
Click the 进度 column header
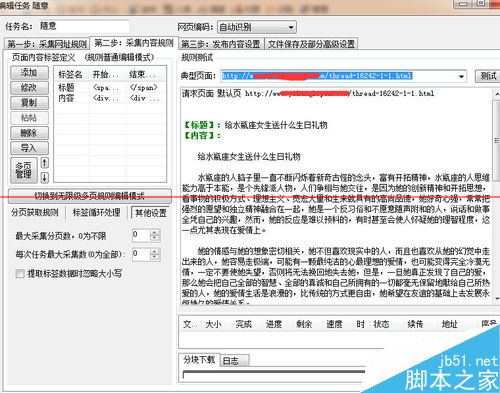point(274,324)
